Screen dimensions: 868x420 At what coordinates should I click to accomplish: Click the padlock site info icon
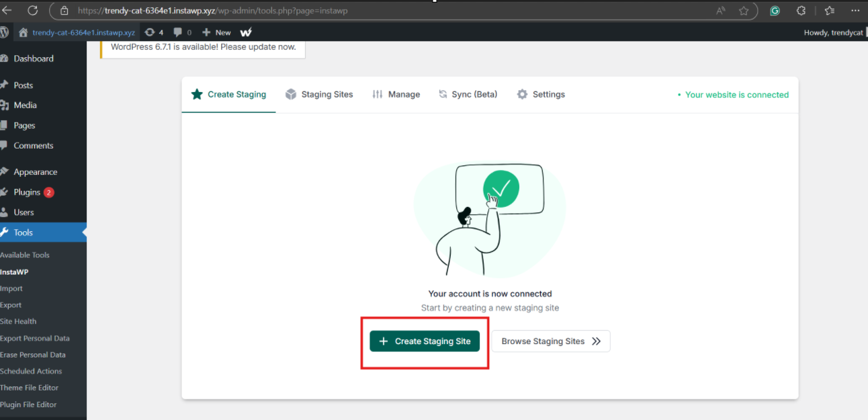[64, 11]
